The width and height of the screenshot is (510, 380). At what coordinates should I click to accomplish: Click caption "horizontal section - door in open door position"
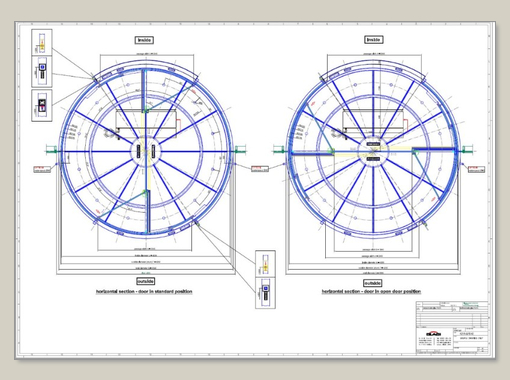tap(371, 291)
